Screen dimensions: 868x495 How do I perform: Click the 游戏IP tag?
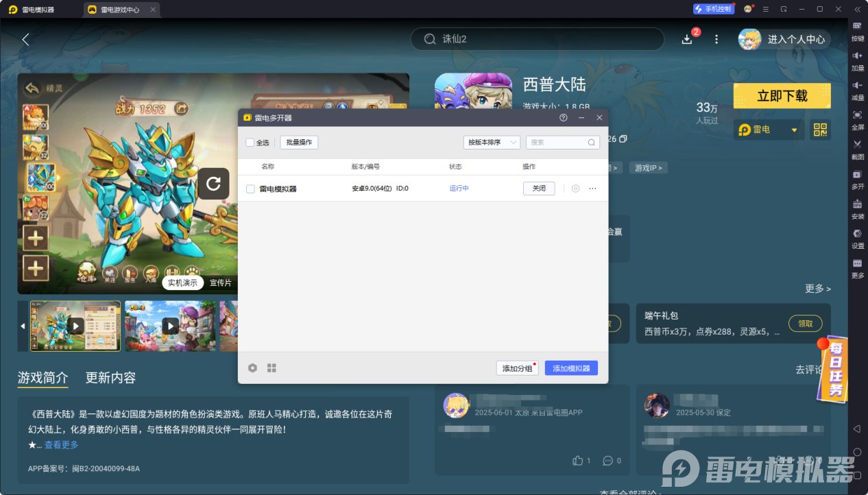coord(649,168)
